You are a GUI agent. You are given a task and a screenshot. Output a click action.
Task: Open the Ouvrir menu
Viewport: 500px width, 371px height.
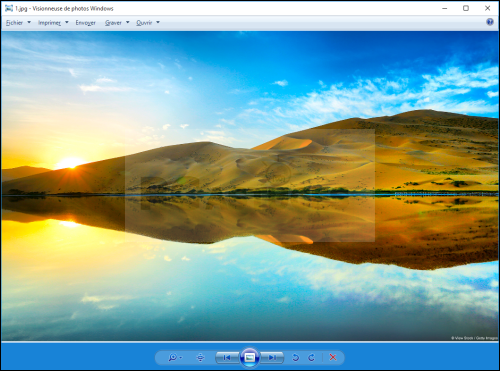[x=144, y=23]
